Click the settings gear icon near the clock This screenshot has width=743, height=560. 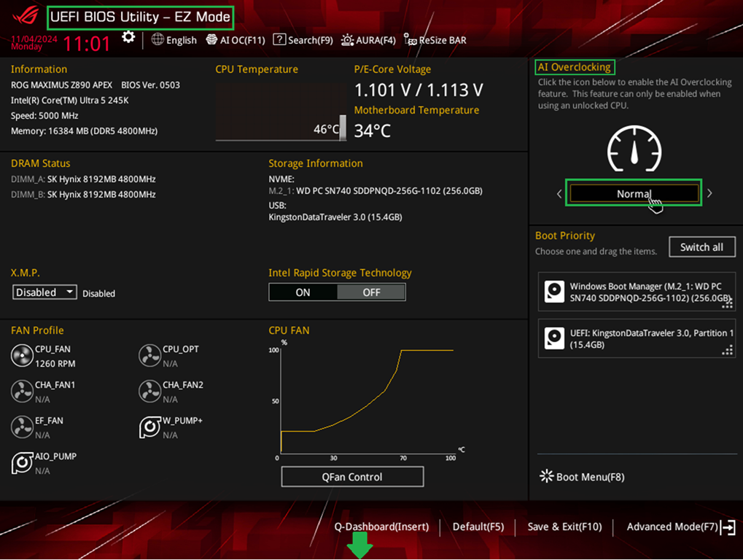[128, 37]
